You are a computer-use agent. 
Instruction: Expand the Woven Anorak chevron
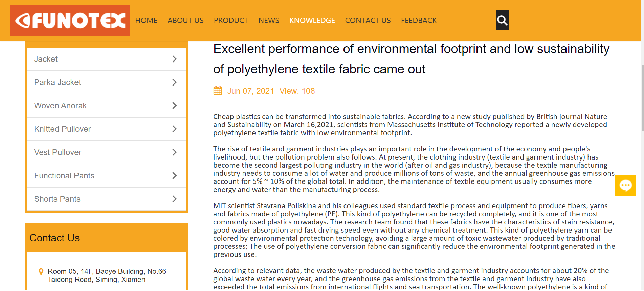click(x=174, y=106)
